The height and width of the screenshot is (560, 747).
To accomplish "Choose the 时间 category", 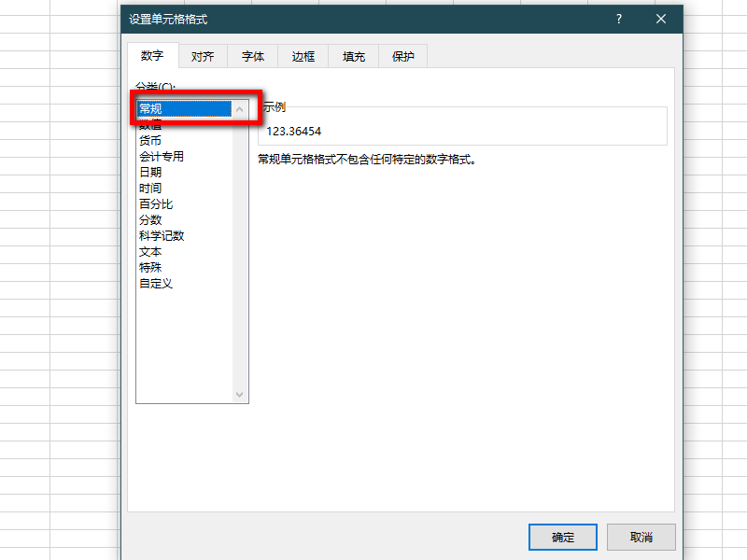I will (184, 189).
